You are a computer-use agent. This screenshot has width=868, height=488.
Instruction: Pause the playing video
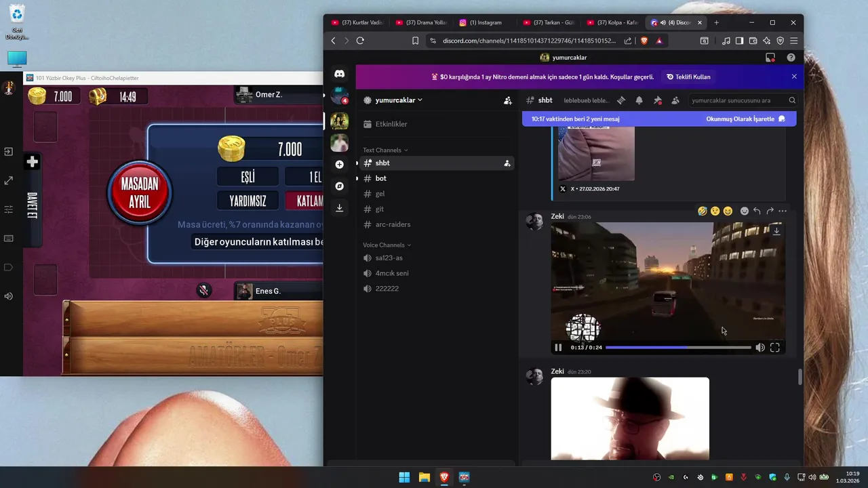tap(558, 347)
